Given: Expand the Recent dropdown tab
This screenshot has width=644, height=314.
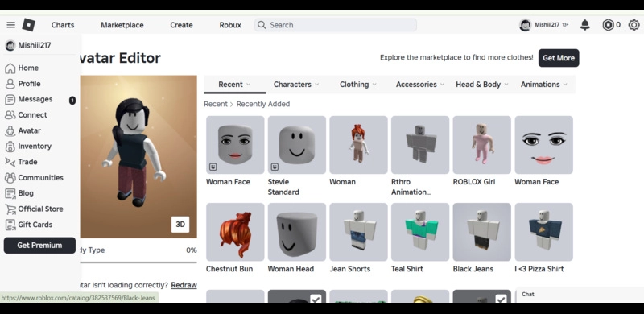Looking at the screenshot, I should (234, 85).
